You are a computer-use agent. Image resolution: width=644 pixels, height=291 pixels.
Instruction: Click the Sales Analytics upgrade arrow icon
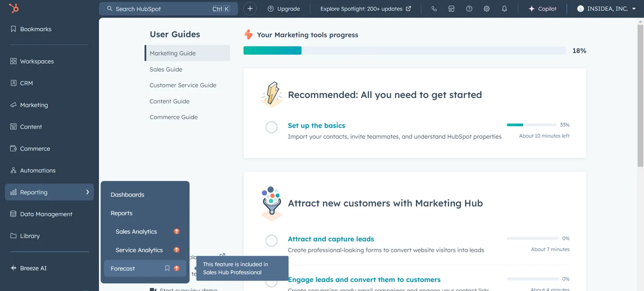(x=177, y=231)
